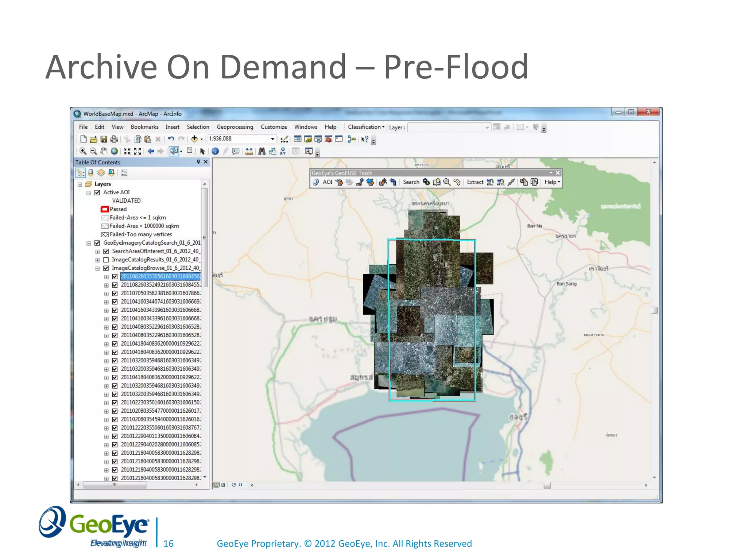Viewport: 747px width, 560px height.
Task: Open the Selection menu
Action: pos(198,127)
